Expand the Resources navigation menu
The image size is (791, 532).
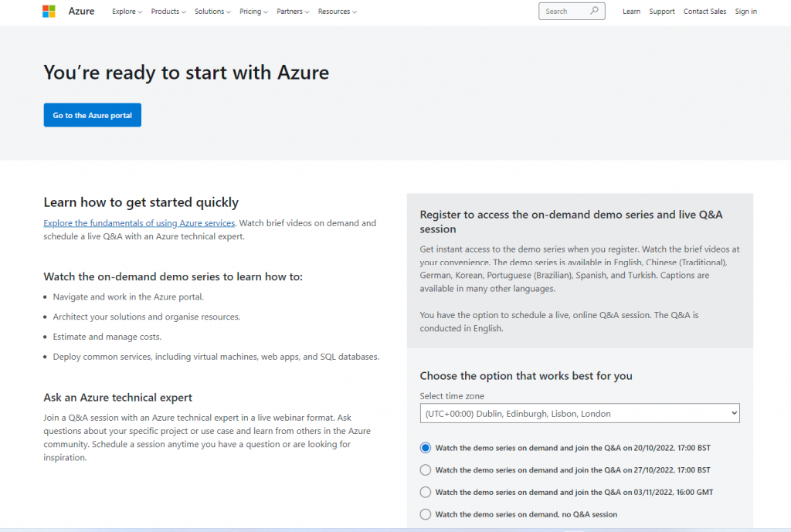click(338, 12)
